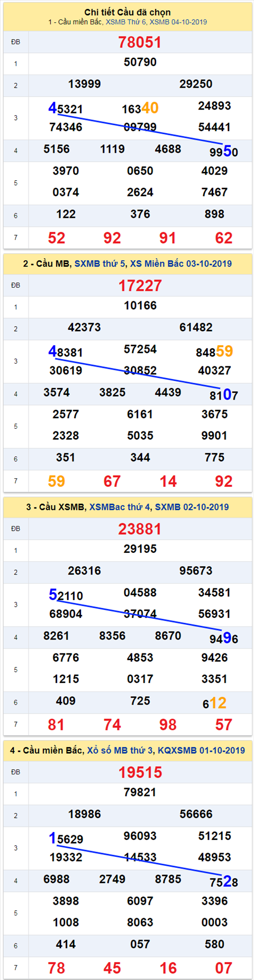Select special prize number 78051
Viewport: 254px width, 980px height.
(x=140, y=42)
